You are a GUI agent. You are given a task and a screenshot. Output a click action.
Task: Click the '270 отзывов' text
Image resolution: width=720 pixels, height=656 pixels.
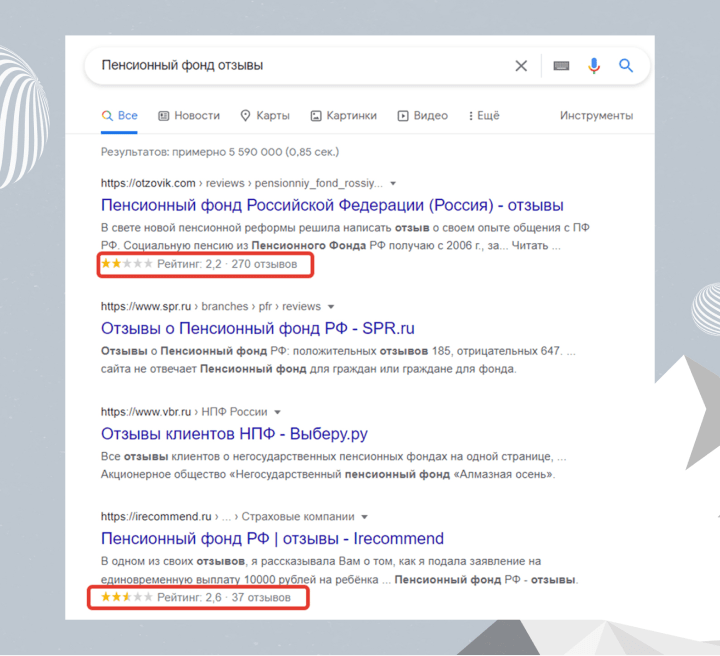[264, 264]
